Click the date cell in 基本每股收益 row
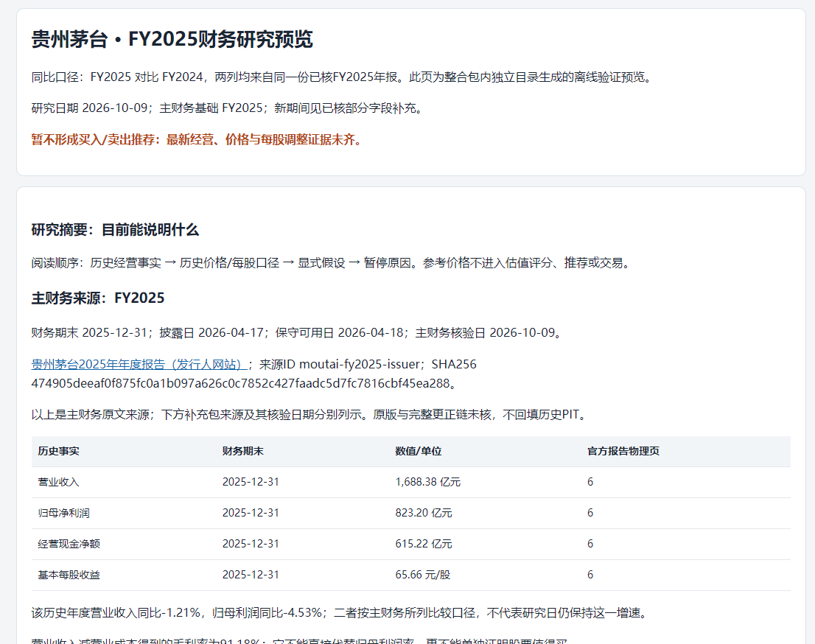Screen dimensions: 815x644 point(251,575)
